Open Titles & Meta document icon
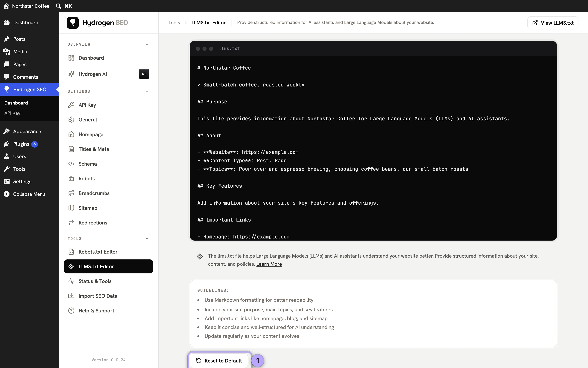 71,149
